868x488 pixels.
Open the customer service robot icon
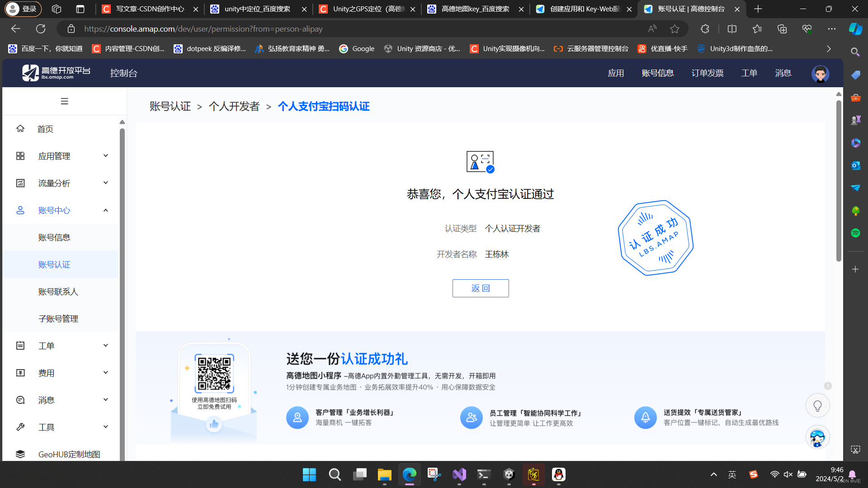817,437
